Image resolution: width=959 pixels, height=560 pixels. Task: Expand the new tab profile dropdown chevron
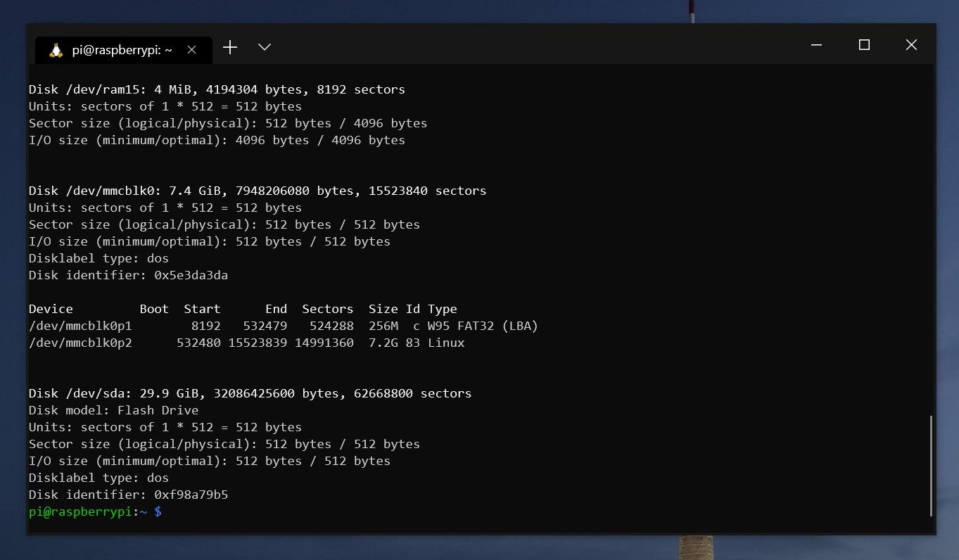265,47
